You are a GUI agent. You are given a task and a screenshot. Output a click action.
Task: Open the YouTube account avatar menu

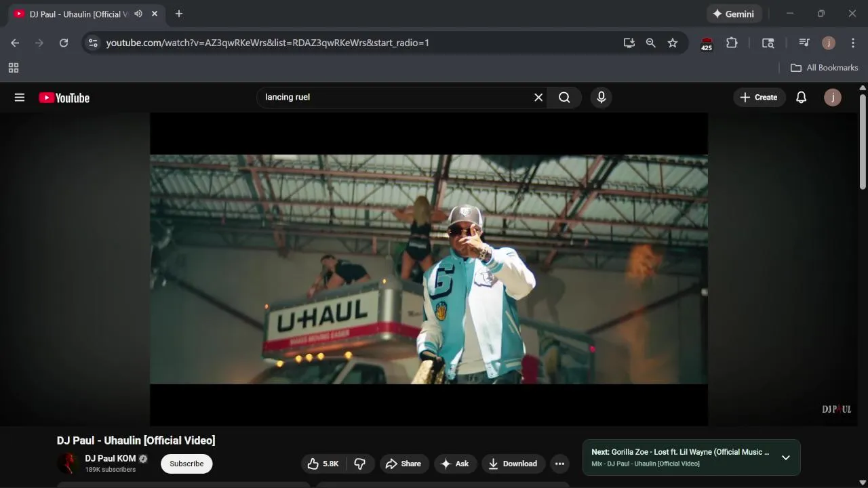(833, 98)
